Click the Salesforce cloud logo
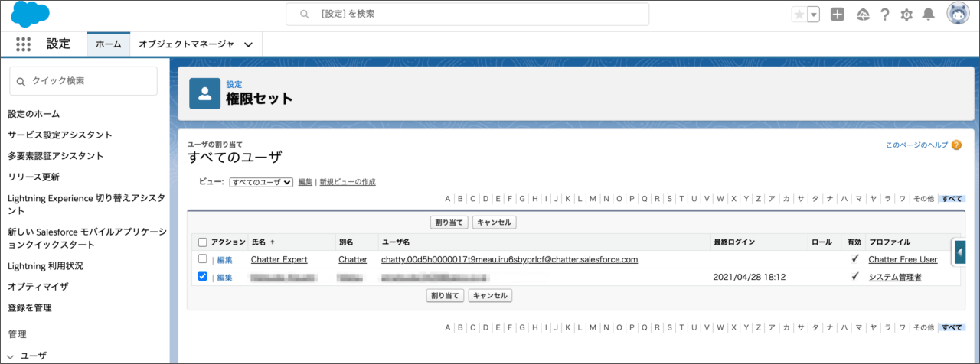The image size is (980, 364). pyautogui.click(x=30, y=14)
